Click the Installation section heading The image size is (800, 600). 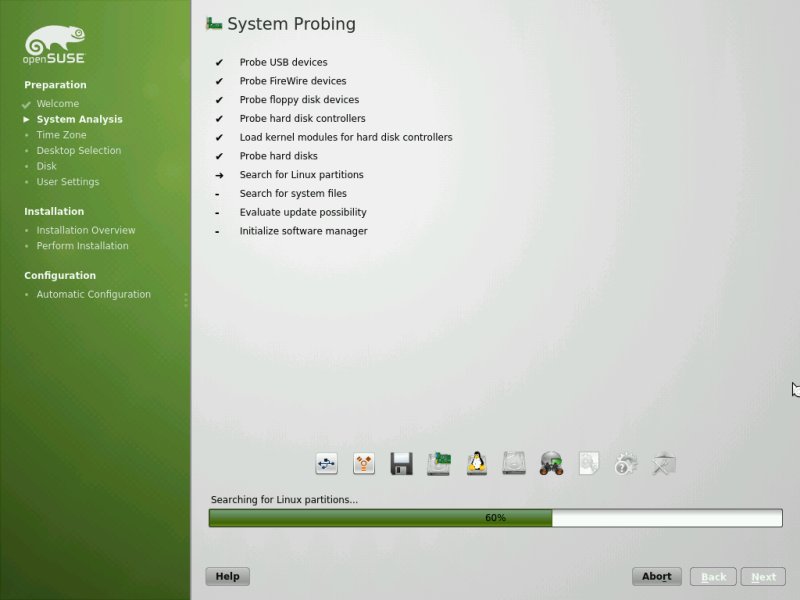click(x=54, y=211)
